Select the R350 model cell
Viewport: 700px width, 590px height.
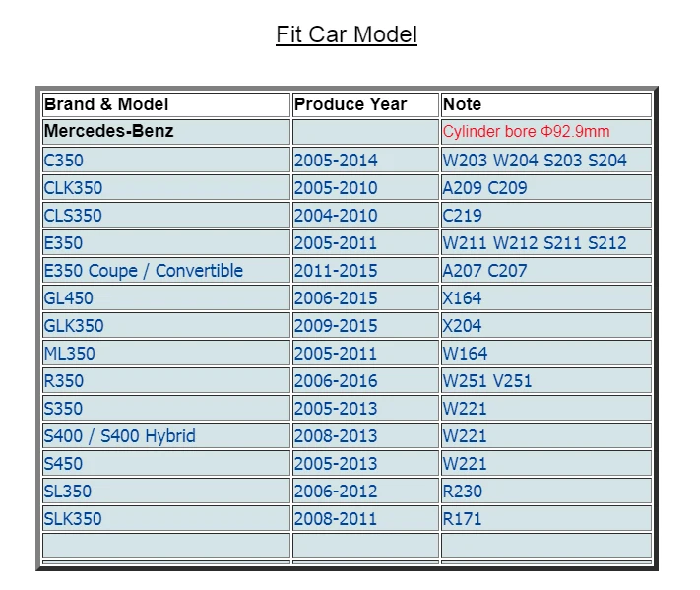coord(166,381)
